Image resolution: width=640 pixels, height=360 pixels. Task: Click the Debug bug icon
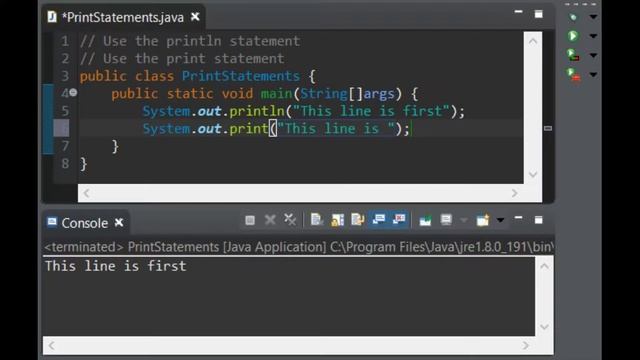(573, 17)
